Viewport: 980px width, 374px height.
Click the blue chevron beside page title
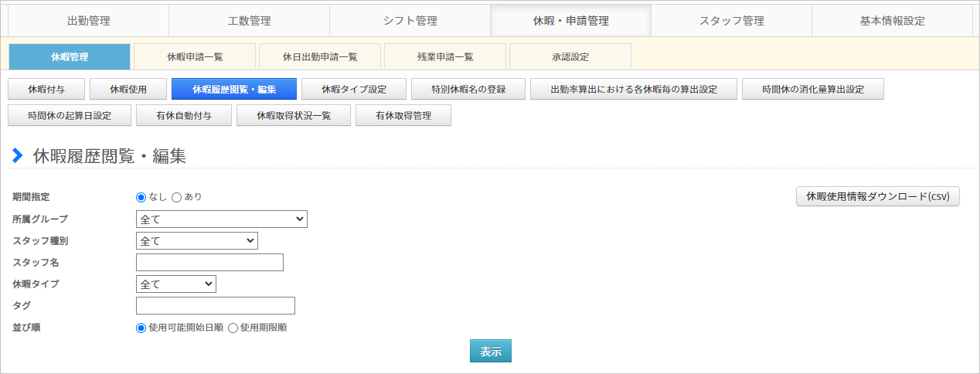tap(18, 156)
